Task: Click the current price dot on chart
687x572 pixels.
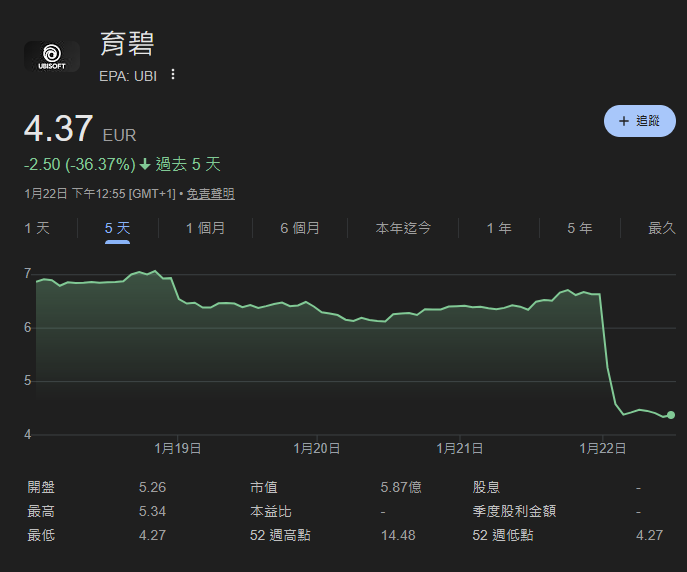Action: [671, 415]
